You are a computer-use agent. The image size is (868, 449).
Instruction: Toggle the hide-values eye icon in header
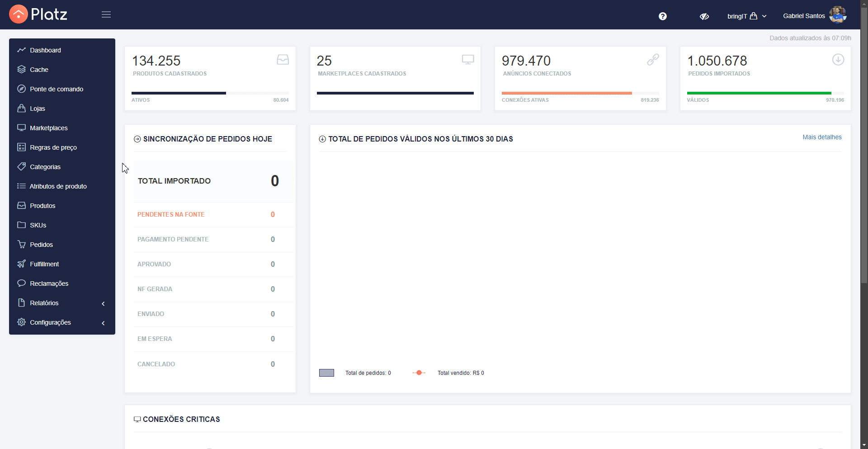[x=704, y=16]
